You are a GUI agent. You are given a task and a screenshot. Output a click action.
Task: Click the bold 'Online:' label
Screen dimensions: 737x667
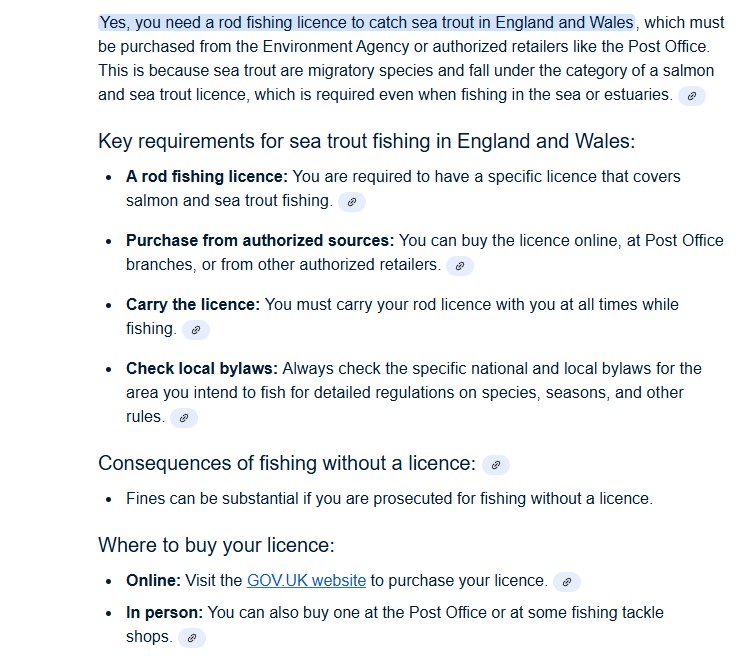153,580
